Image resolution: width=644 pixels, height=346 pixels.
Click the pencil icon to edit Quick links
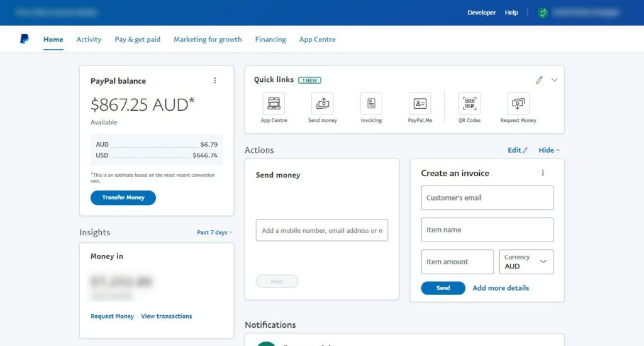[539, 80]
